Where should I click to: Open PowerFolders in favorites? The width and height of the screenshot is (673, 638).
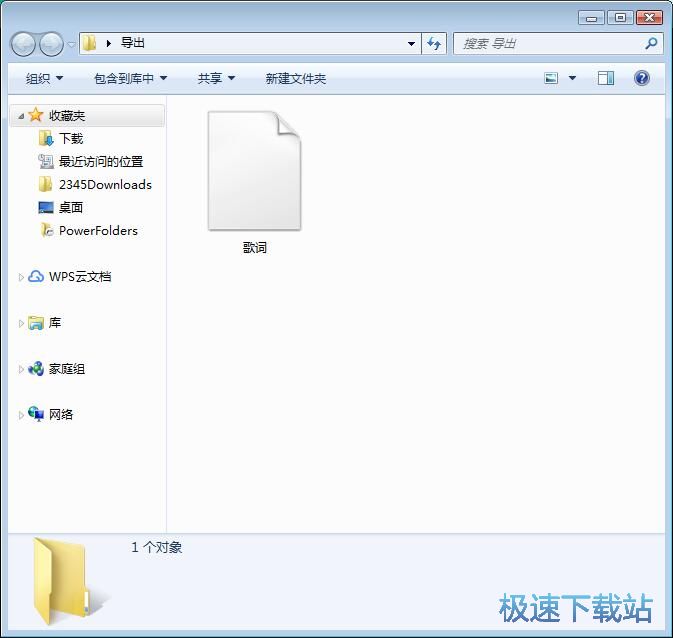[x=98, y=231]
